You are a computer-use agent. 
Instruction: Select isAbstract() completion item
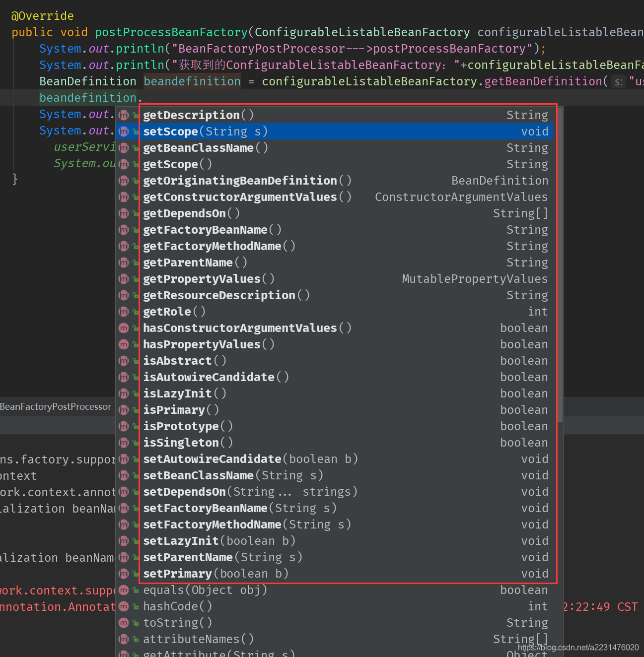335,361
